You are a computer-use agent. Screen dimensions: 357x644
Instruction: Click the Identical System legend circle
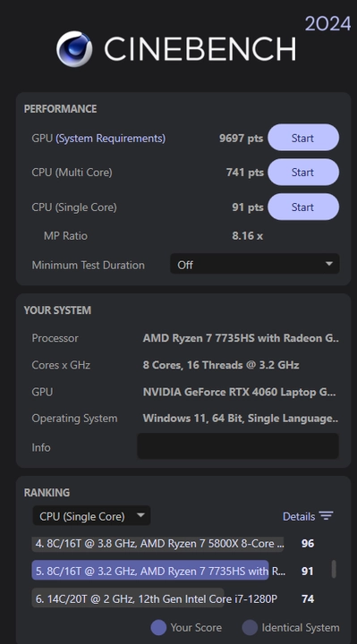click(250, 627)
